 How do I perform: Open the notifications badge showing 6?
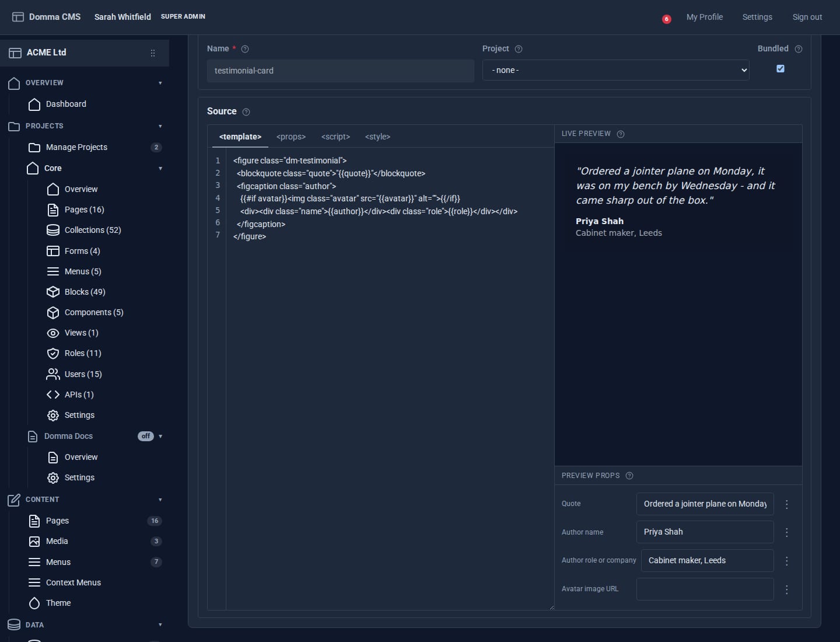666,19
